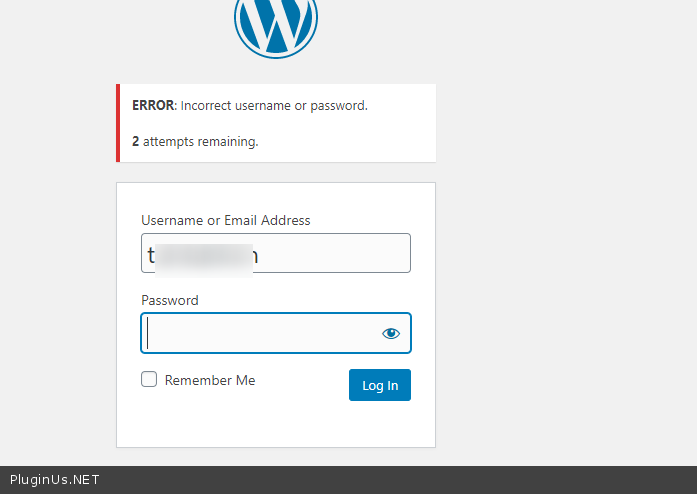Image resolution: width=697 pixels, height=494 pixels.
Task: Click the PluginUs.NET watermark text
Action: coord(54,480)
